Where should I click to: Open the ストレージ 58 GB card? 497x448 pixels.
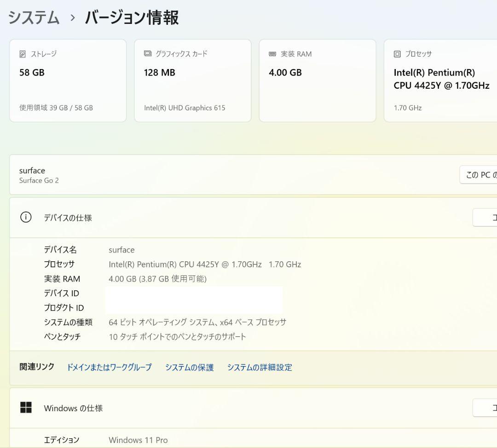[68, 80]
